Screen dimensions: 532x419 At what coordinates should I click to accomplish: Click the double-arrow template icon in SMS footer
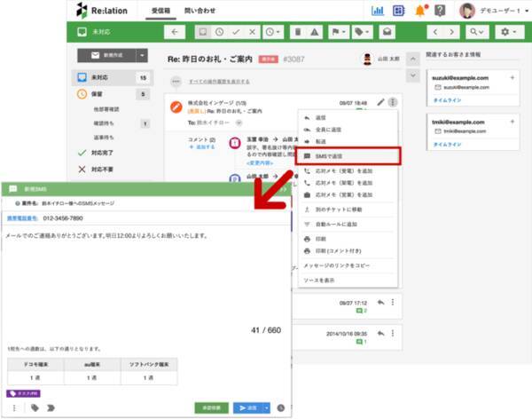click(51, 407)
